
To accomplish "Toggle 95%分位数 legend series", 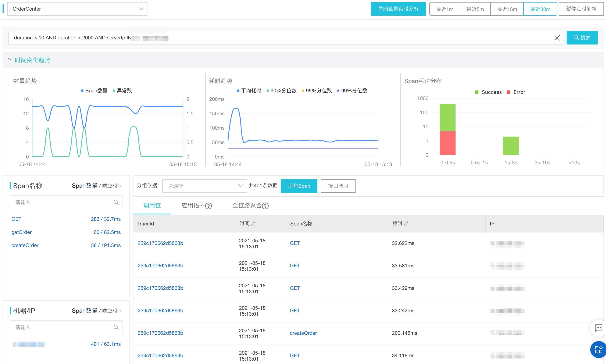I will [317, 91].
